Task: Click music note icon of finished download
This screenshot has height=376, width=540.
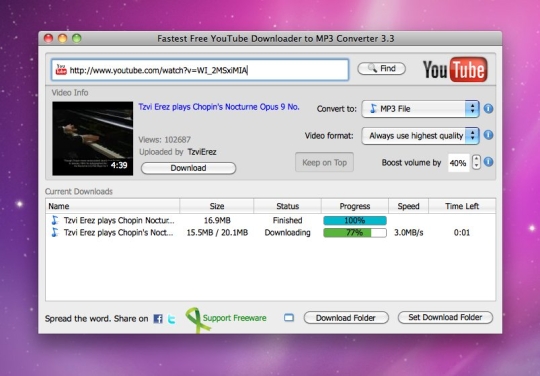Action: pyautogui.click(x=55, y=220)
